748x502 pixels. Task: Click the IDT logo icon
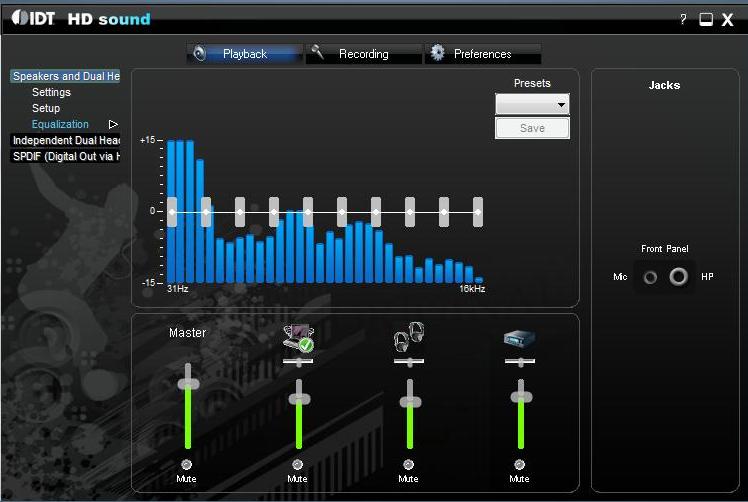[x=33, y=18]
